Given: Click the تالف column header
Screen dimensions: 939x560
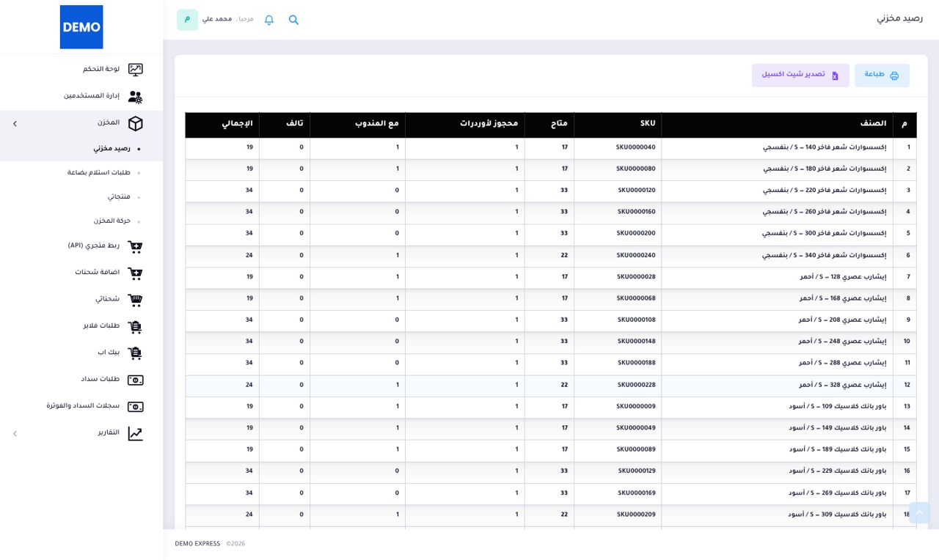Looking at the screenshot, I should point(285,125).
